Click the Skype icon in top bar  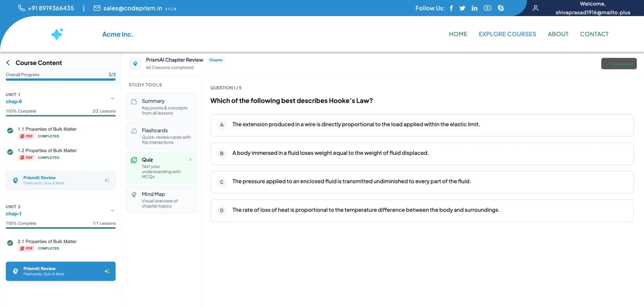[x=500, y=8]
